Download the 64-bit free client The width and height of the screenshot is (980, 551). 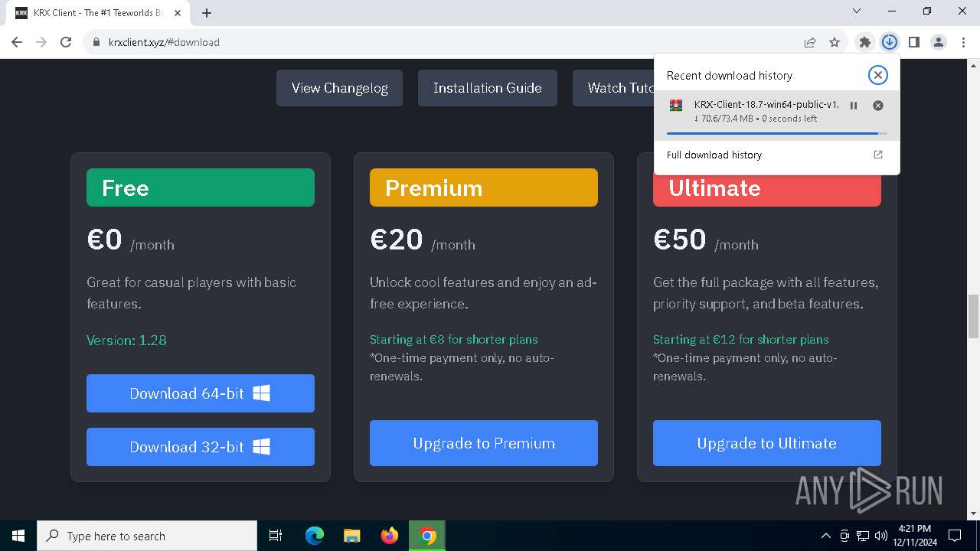(201, 393)
